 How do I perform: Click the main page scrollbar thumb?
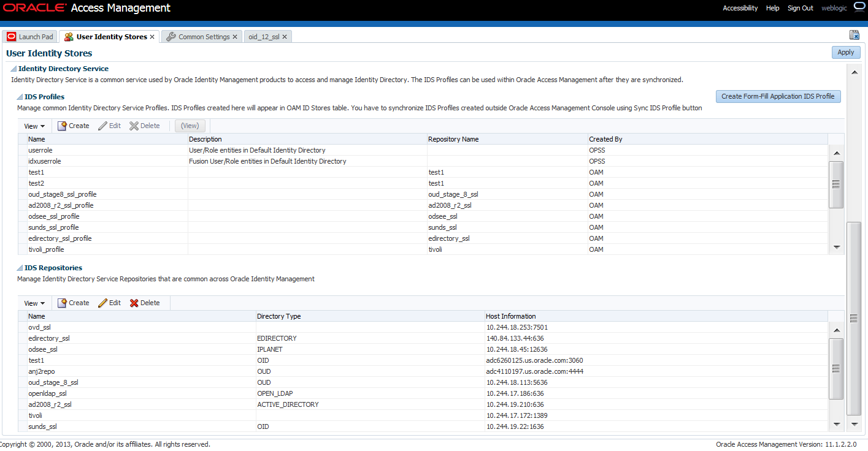(x=854, y=319)
